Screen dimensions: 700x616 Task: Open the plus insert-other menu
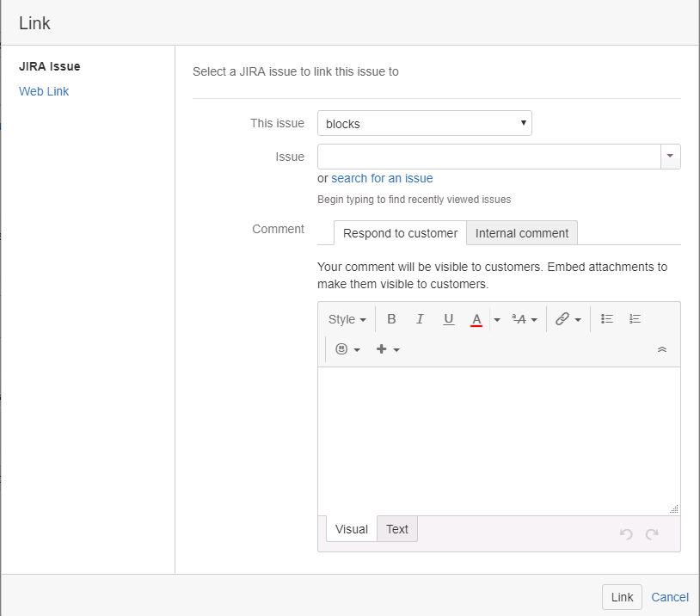[388, 349]
